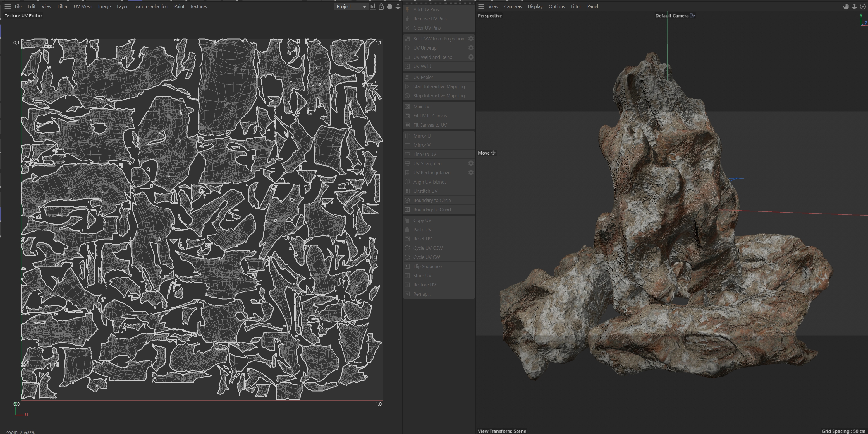Click the pan hand icon in the Perspective viewport
This screenshot has width=868, height=434.
coord(846,6)
